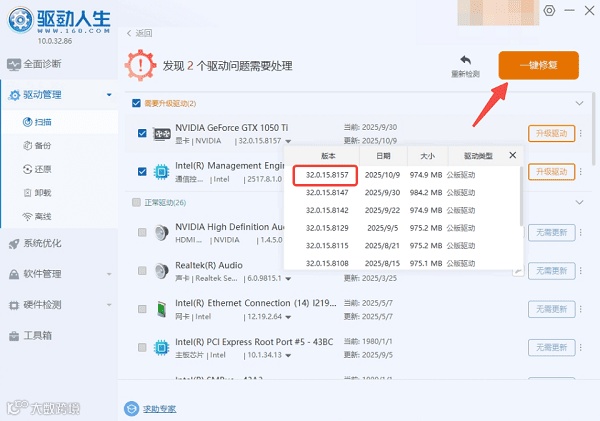Click the 驱动人生 logo icon

tap(21, 20)
